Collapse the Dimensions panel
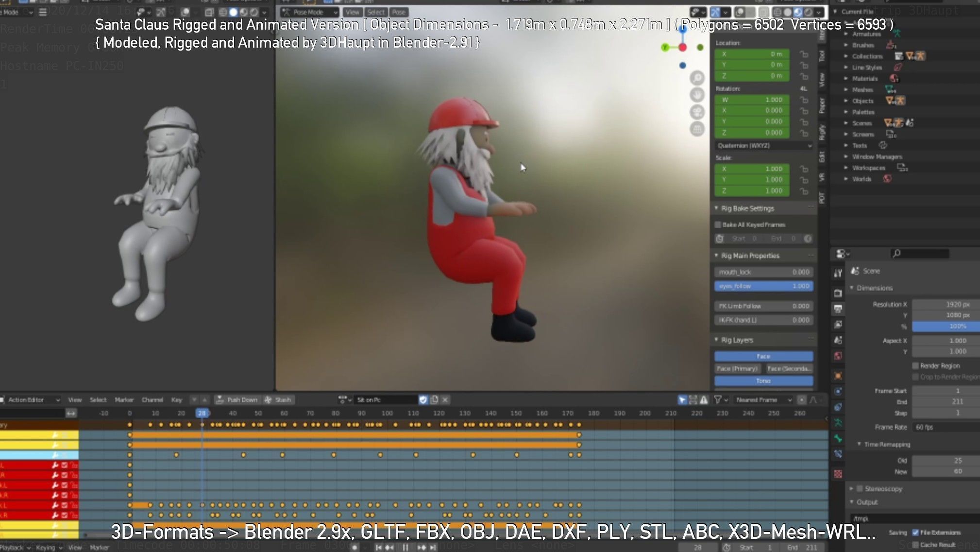 (852, 288)
